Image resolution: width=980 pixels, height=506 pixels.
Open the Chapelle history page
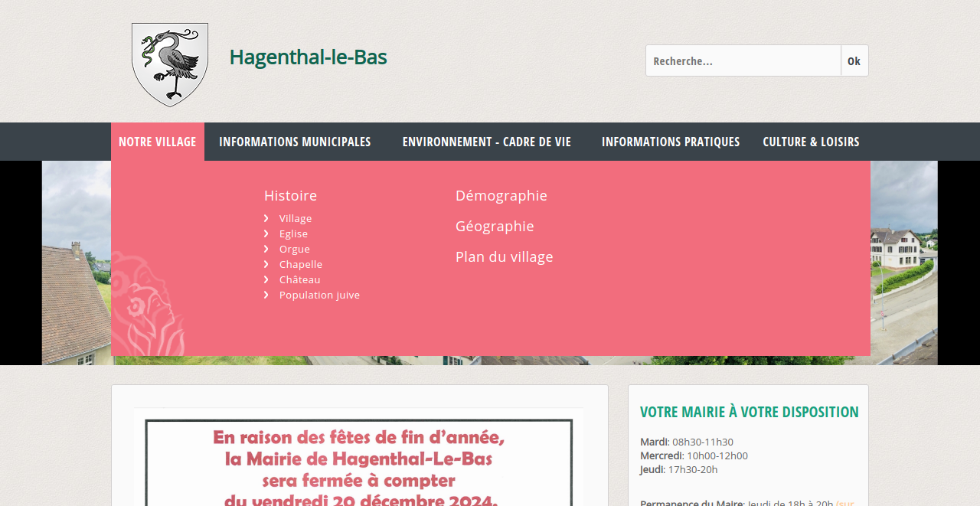coord(301,264)
